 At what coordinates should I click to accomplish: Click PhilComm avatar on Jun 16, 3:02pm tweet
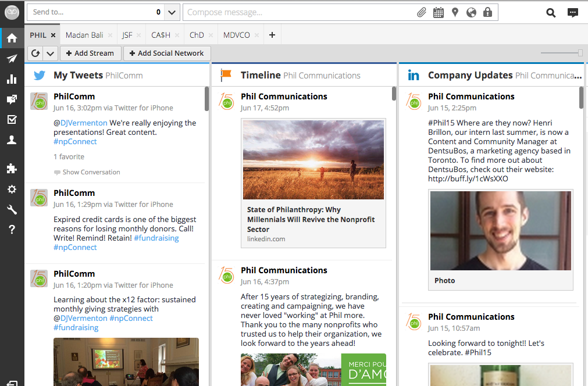pyautogui.click(x=39, y=102)
